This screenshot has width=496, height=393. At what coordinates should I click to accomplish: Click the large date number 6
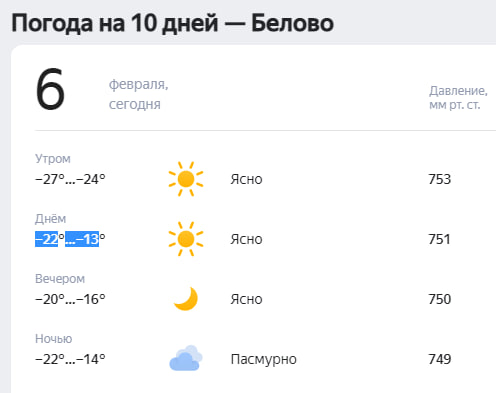click(50, 89)
